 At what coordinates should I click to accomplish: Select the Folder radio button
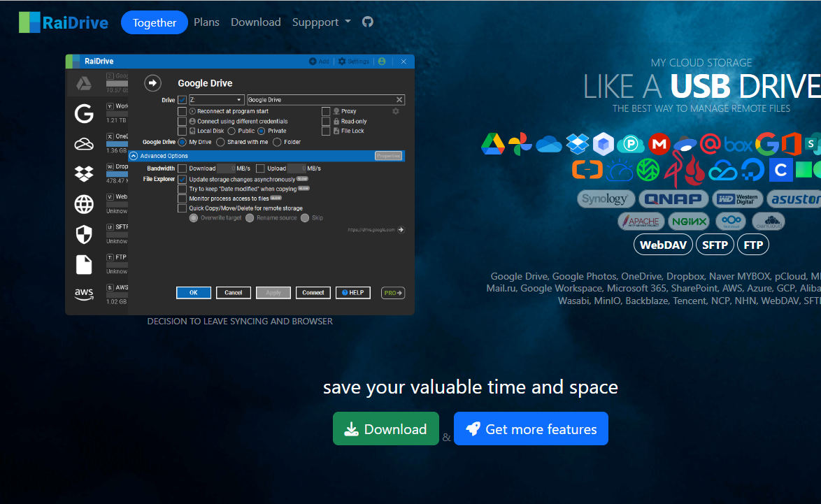(277, 143)
